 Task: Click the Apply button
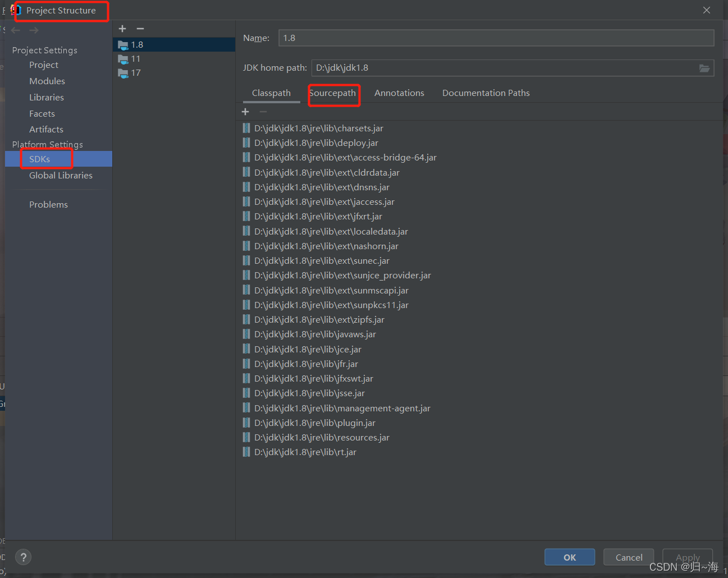click(x=687, y=557)
